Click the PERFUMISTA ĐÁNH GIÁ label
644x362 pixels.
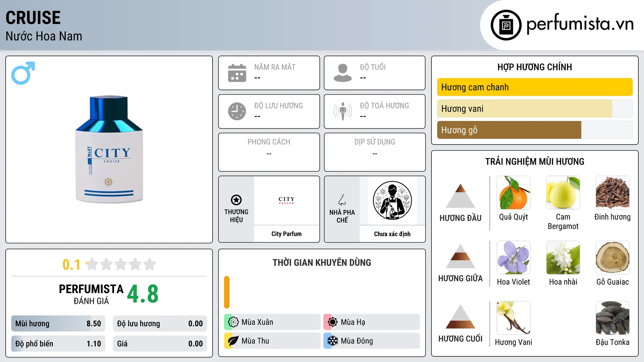coord(91,294)
